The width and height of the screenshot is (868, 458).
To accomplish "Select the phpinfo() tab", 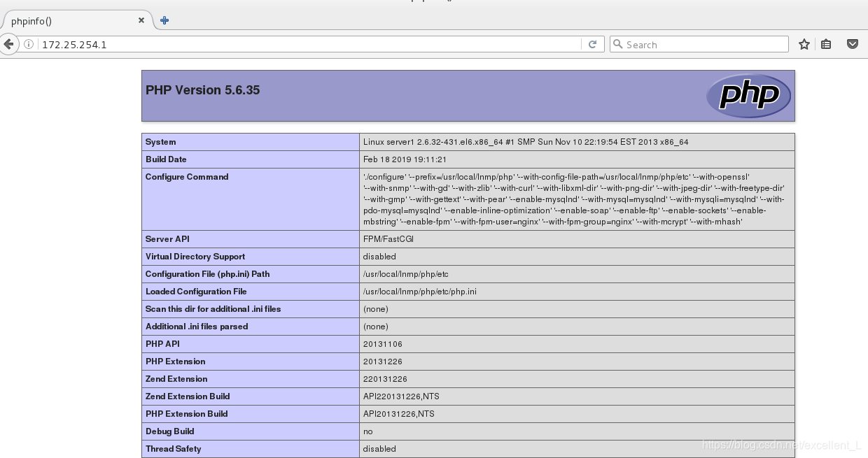I will 77,21.
